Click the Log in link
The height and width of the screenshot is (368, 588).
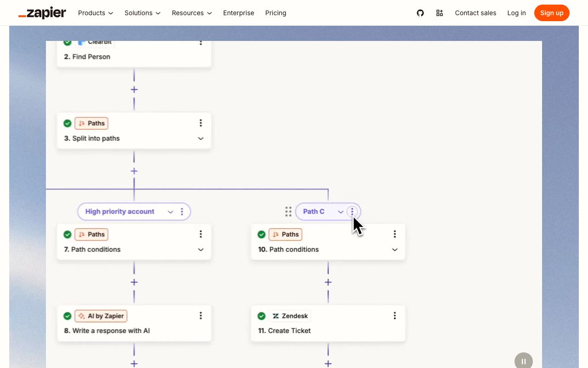[516, 13]
